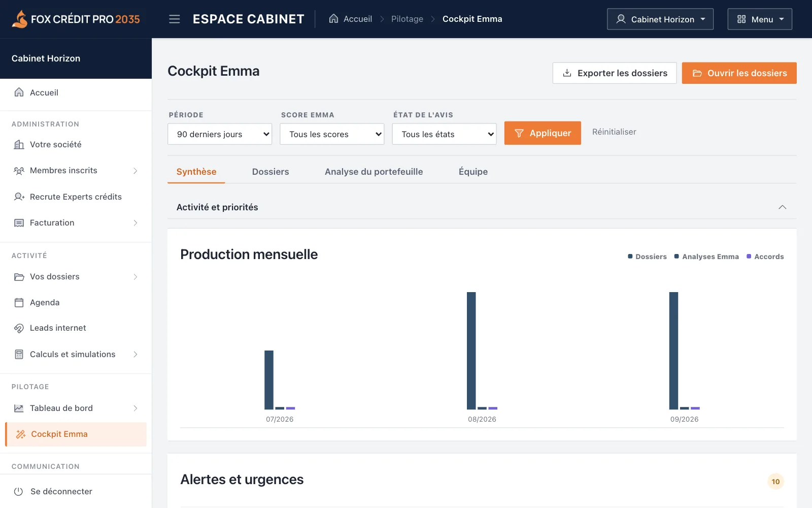Expand the Vos dossiers submenu chevron
Screen dimensions: 812x508
136,277
